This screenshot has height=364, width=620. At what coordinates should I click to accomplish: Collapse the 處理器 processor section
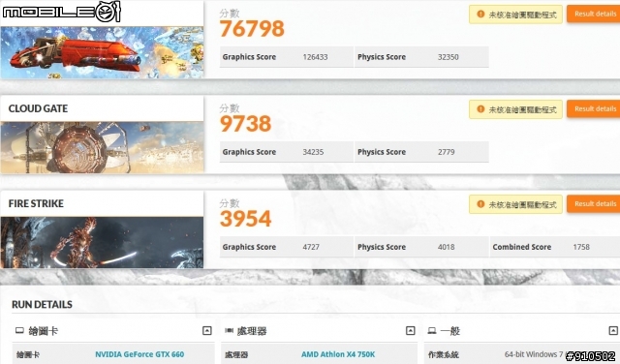pyautogui.click(x=411, y=330)
